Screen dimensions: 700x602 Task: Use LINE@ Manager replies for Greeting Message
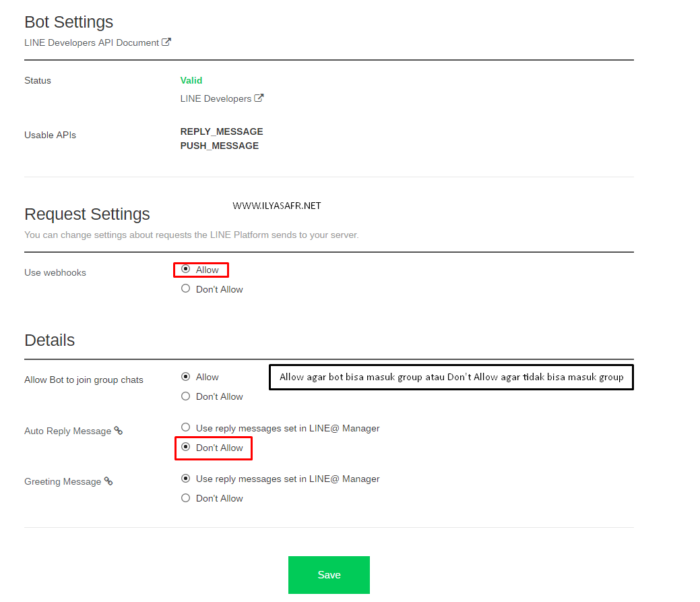point(186,479)
